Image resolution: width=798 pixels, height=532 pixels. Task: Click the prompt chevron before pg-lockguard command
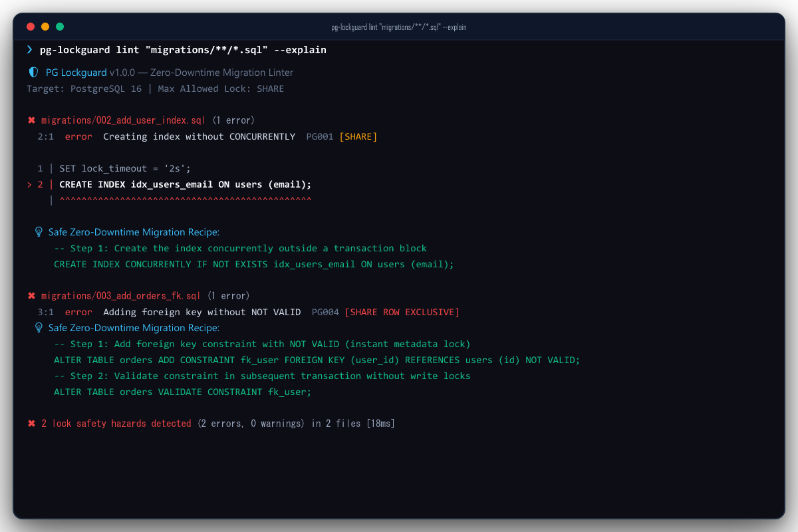(x=30, y=50)
